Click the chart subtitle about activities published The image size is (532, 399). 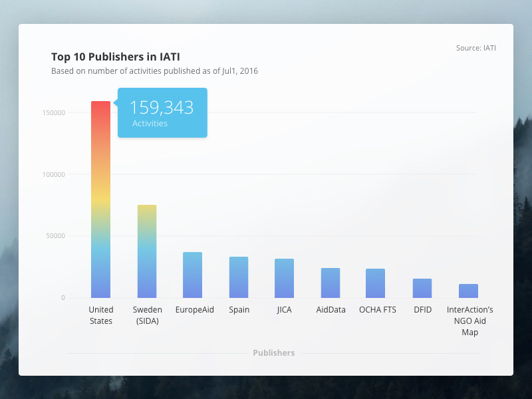[155, 70]
